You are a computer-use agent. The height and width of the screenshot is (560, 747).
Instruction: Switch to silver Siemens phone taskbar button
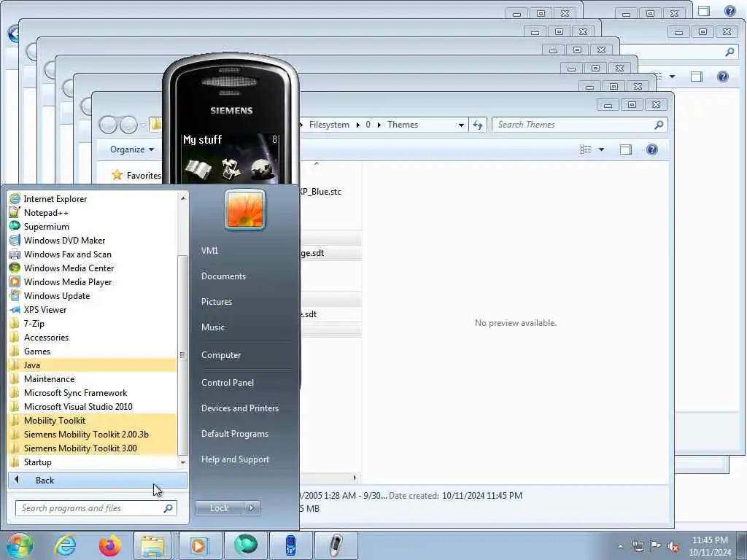coord(336,545)
